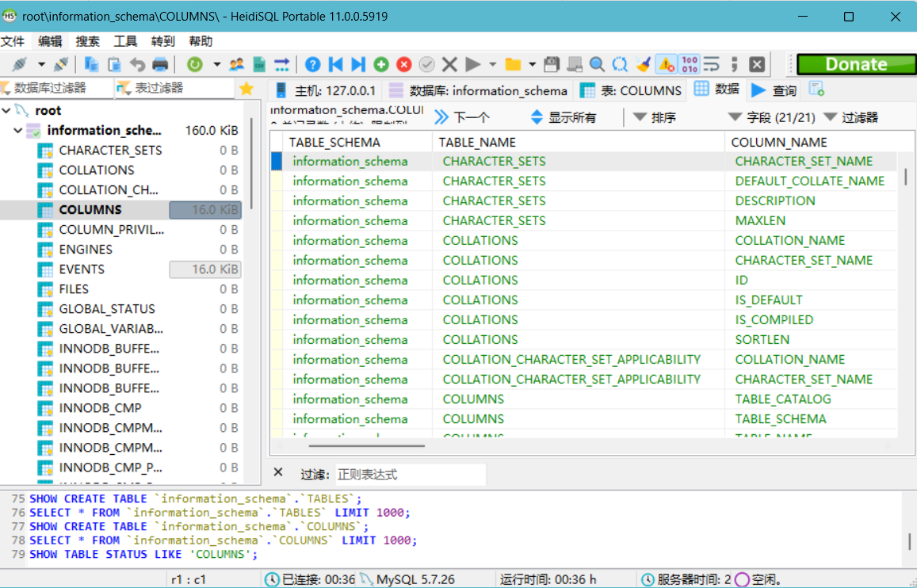Open the 排序 sorting dropdown
Screen dimensions: 917x588
tap(655, 117)
